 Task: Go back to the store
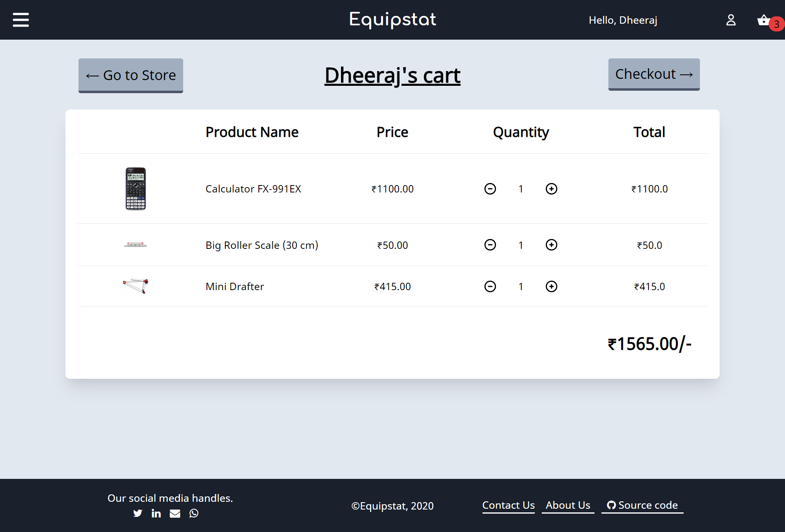click(x=131, y=75)
